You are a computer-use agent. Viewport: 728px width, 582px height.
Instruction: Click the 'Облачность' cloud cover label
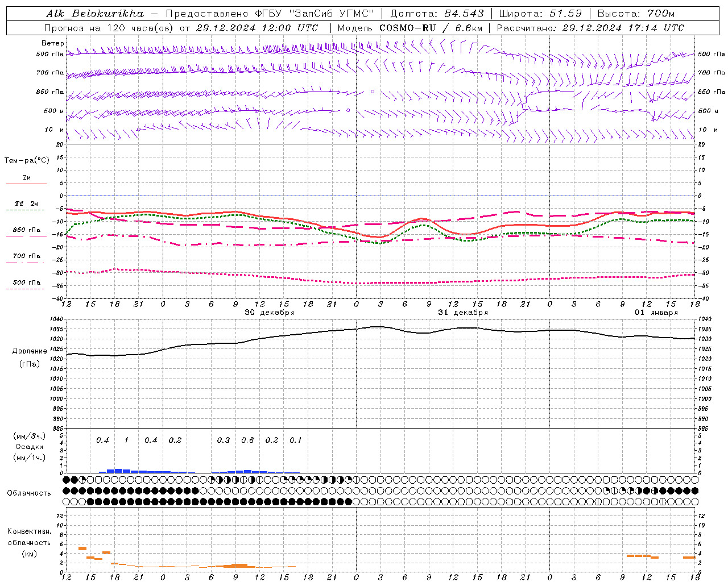coord(28,493)
